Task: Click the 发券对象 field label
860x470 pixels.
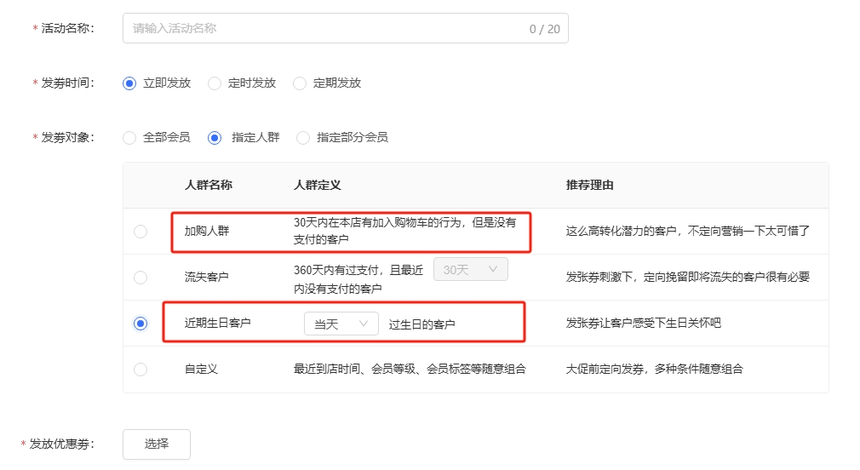Action: coord(67,138)
